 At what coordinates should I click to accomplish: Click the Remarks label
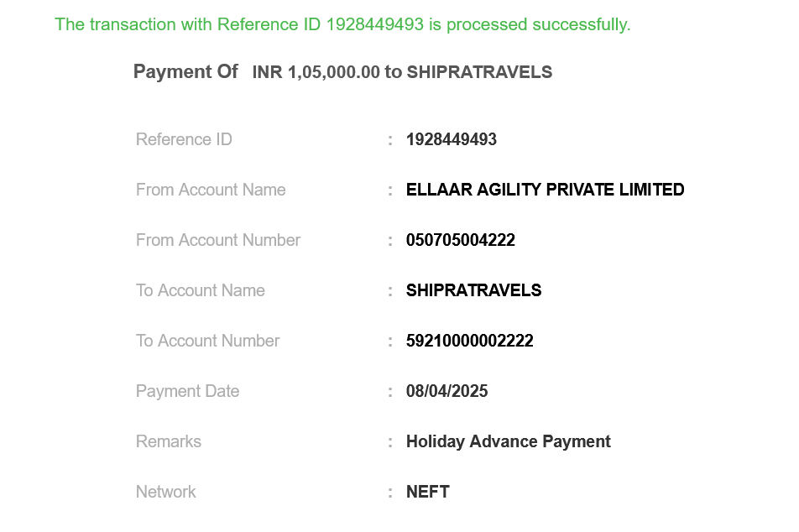tap(168, 441)
